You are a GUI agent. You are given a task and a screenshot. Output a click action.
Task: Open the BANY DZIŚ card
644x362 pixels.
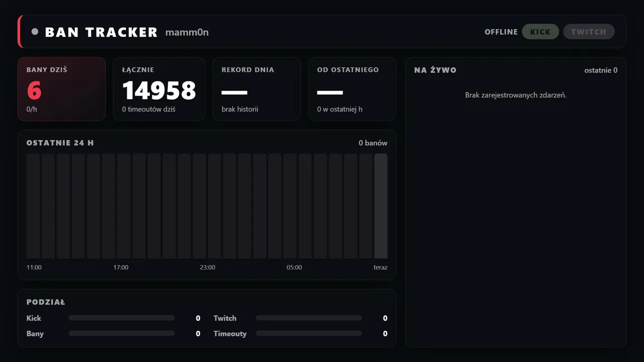[61, 89]
